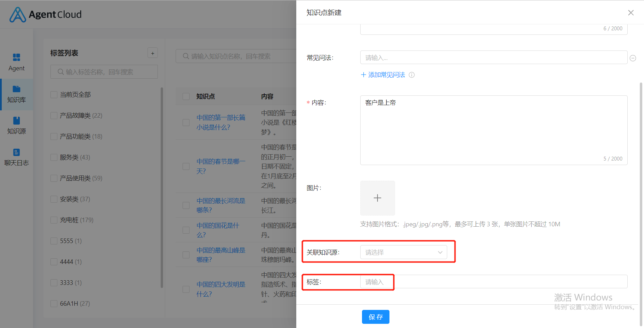This screenshot has width=644, height=328.
Task: Click 添加常见问法 link
Action: [x=383, y=75]
